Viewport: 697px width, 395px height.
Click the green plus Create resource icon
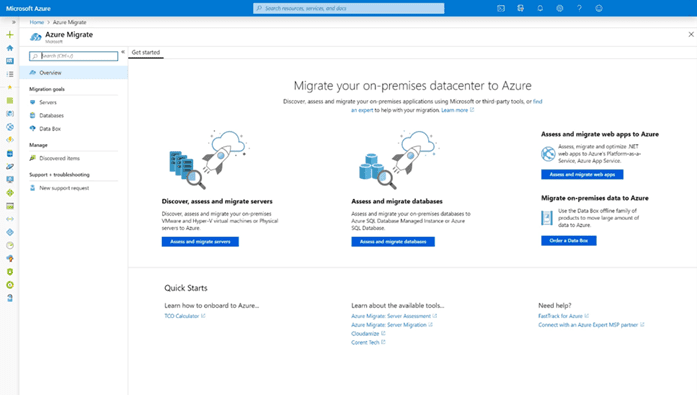[x=10, y=35]
